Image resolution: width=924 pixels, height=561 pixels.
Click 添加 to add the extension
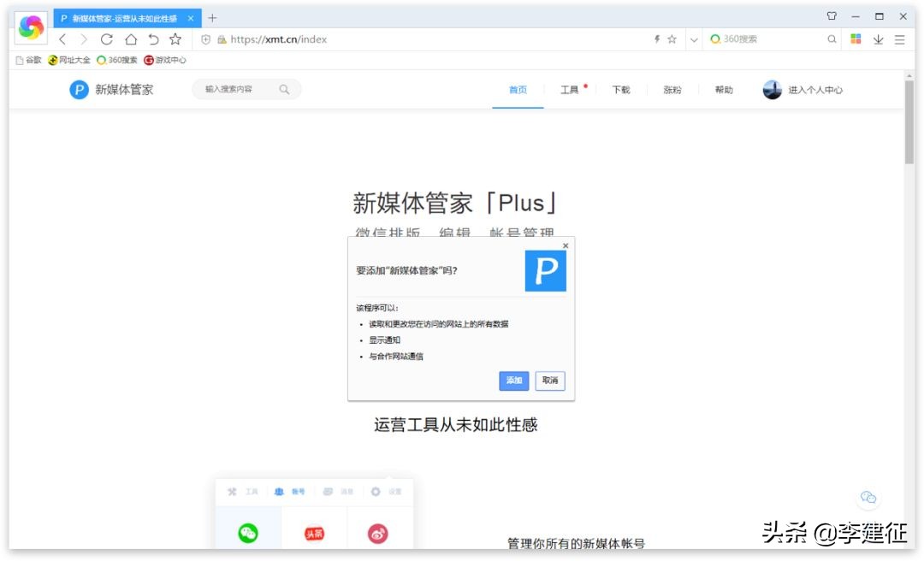tap(513, 381)
